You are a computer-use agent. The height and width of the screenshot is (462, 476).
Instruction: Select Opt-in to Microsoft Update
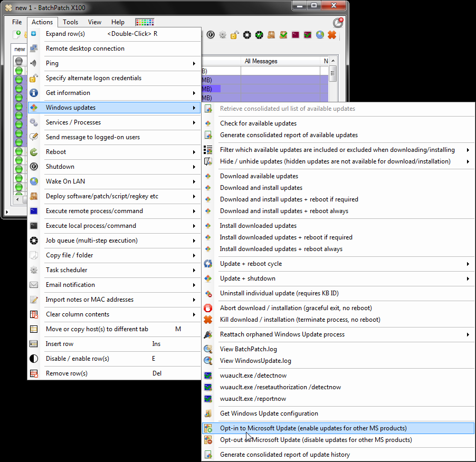(x=338, y=428)
